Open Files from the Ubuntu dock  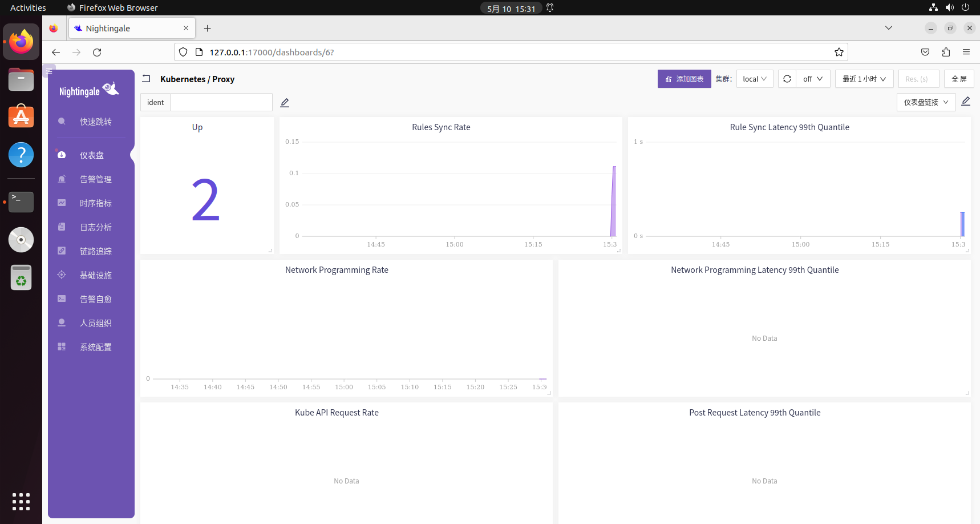(21, 79)
